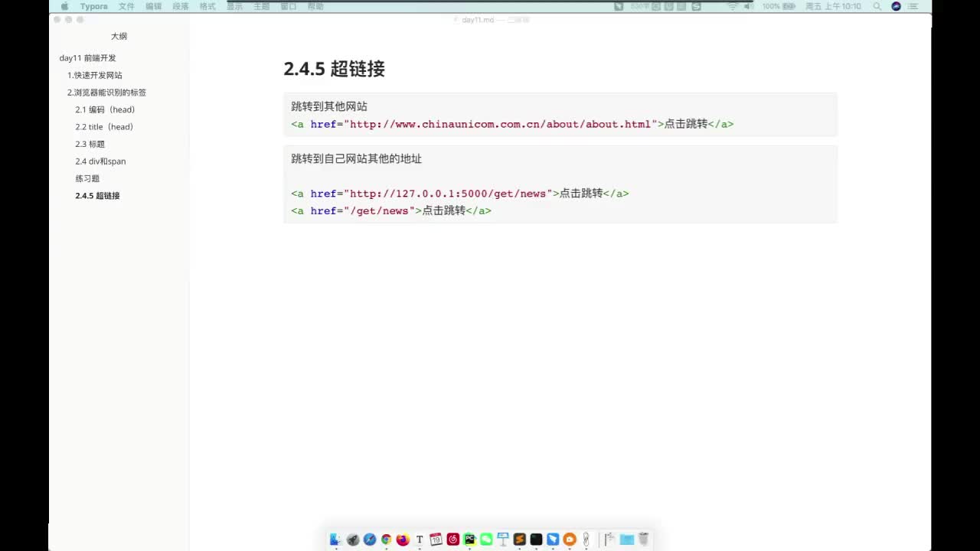Viewport: 980px width, 551px height.
Task: Jump to outline item 2.浏览器能识别的标签
Action: click(106, 93)
